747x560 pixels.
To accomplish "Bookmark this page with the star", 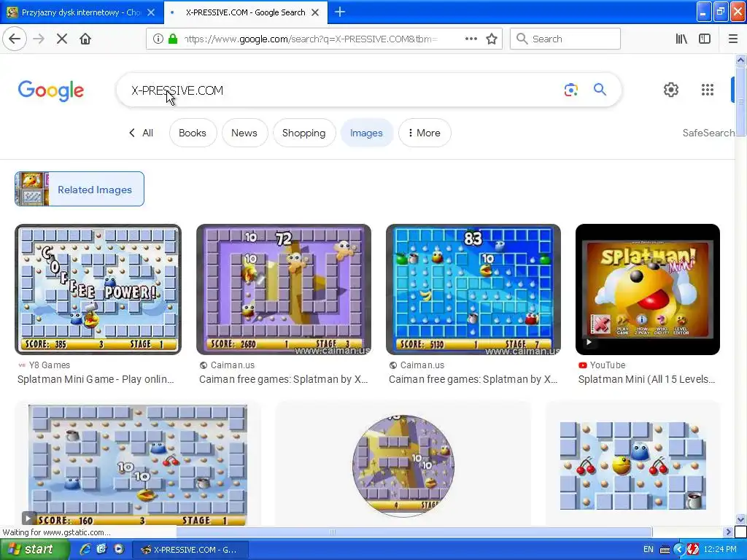I will point(492,39).
